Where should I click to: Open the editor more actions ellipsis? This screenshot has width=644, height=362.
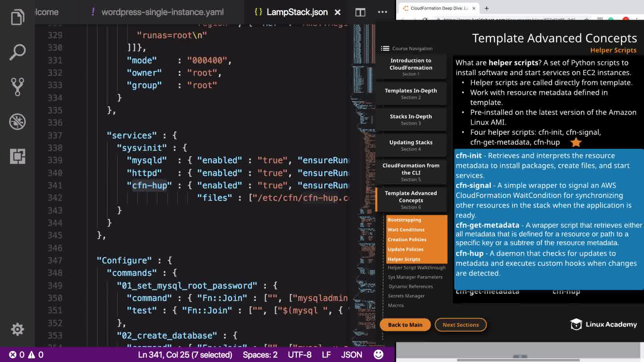click(x=382, y=12)
